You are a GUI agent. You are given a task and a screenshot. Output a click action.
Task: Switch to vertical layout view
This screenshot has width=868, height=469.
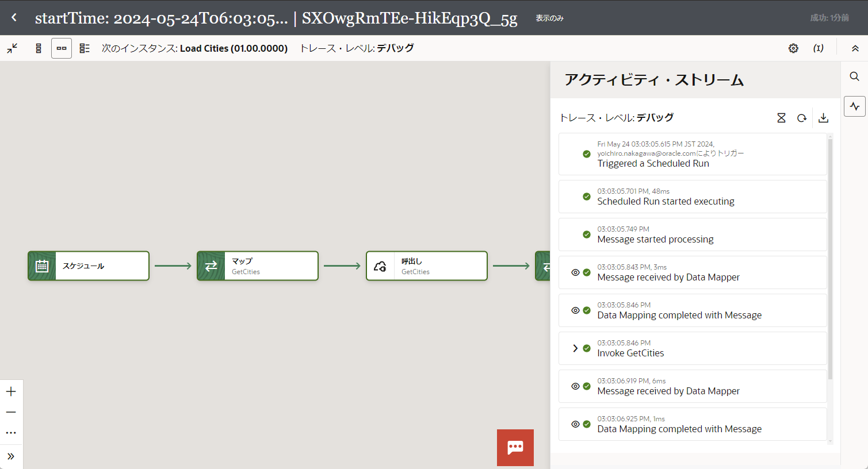pos(39,48)
